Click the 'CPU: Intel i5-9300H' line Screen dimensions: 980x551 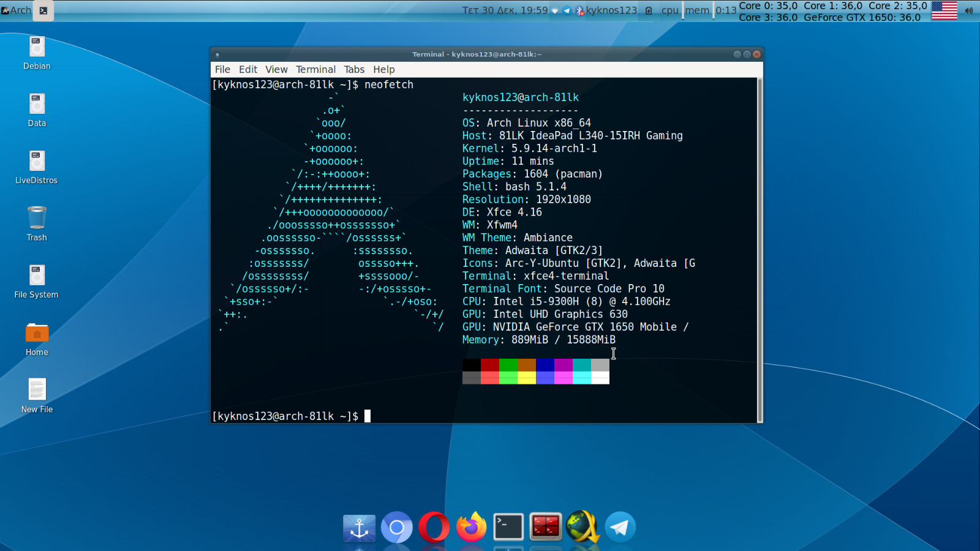pyautogui.click(x=567, y=301)
